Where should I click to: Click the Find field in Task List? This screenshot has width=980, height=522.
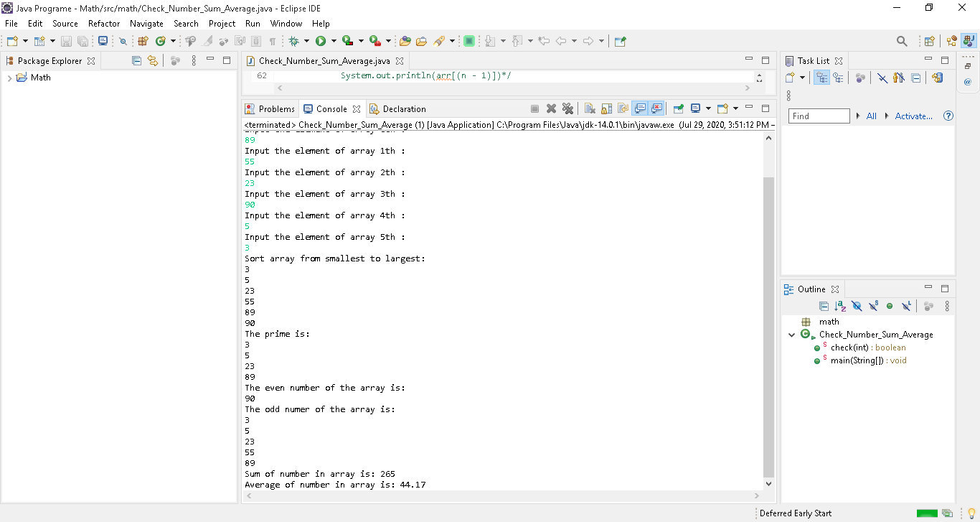(819, 116)
